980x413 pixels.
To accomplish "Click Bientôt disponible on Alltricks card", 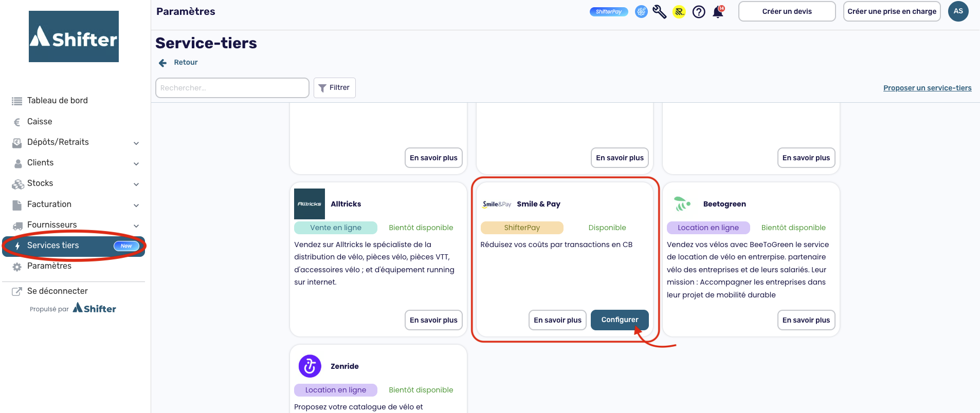I will (x=421, y=228).
